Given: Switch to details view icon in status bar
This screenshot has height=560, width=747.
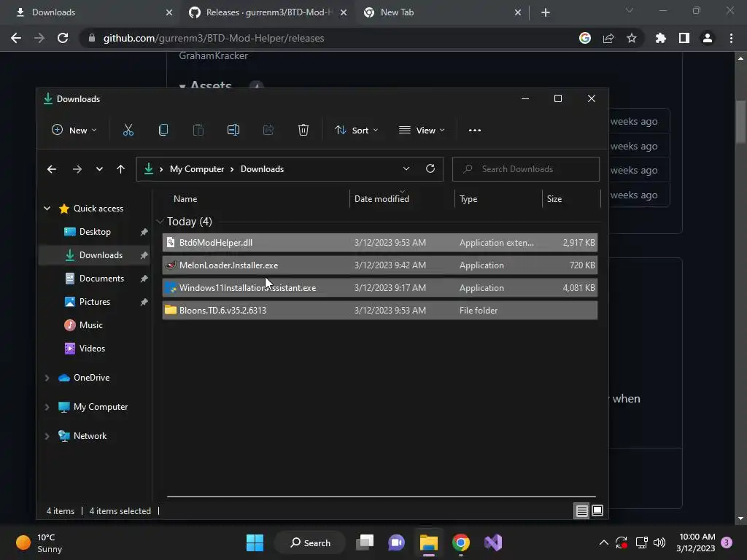Looking at the screenshot, I should (581, 511).
